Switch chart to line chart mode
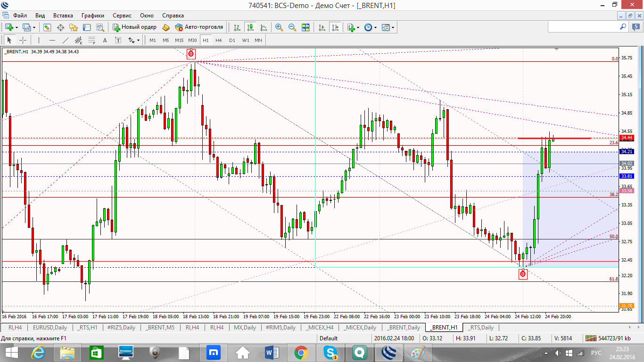The image size is (644, 362). click(263, 27)
